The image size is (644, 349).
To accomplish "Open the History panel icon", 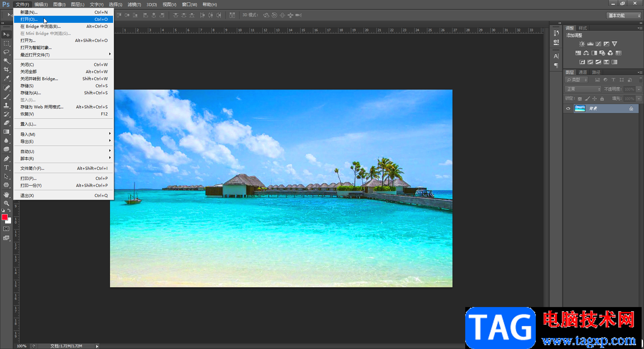I will (556, 33).
